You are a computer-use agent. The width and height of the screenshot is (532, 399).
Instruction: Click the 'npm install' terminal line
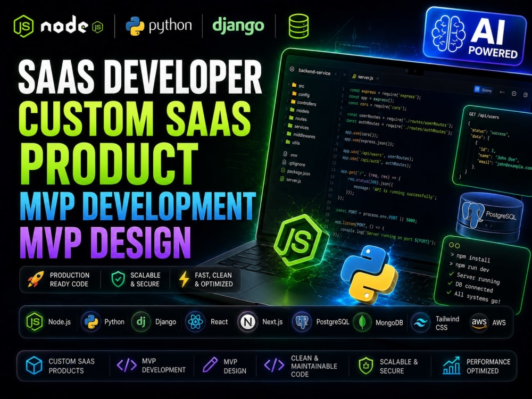coord(470,257)
